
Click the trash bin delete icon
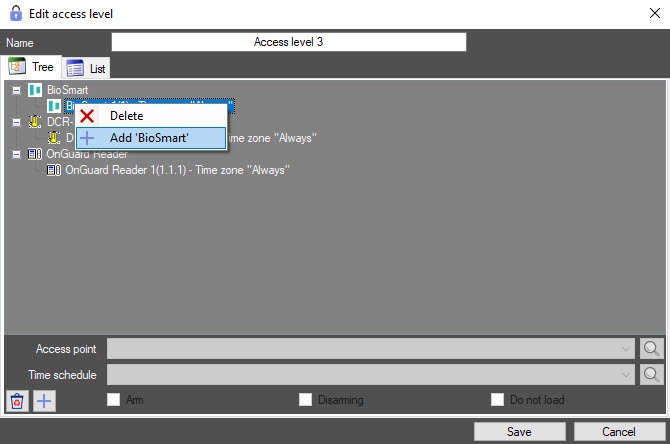point(17,401)
